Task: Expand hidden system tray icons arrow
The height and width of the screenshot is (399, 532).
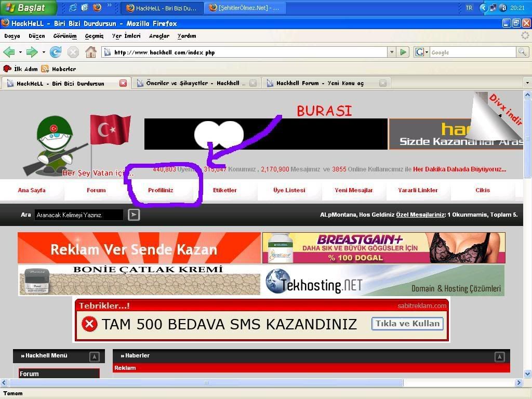Action: (x=484, y=8)
